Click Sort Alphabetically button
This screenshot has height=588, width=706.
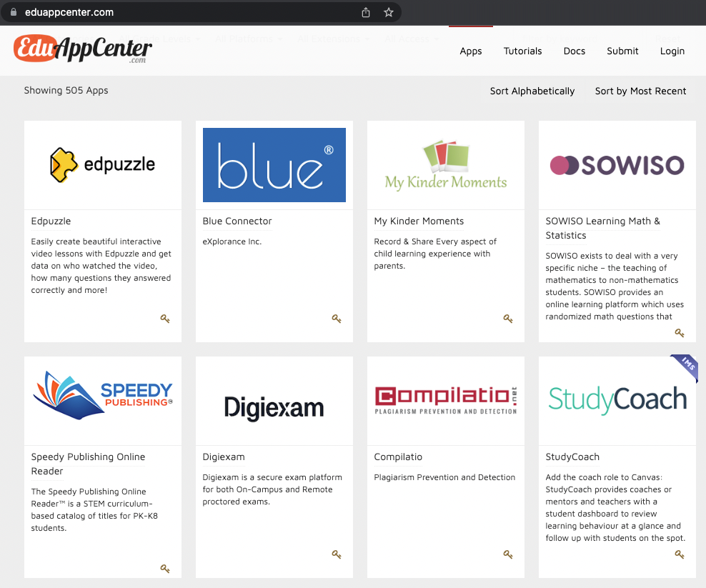[532, 91]
